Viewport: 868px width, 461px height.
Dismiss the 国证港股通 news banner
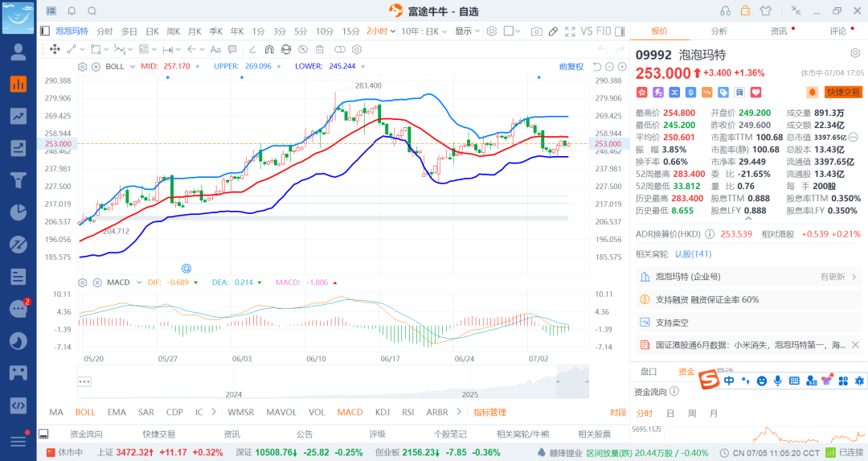click(855, 344)
